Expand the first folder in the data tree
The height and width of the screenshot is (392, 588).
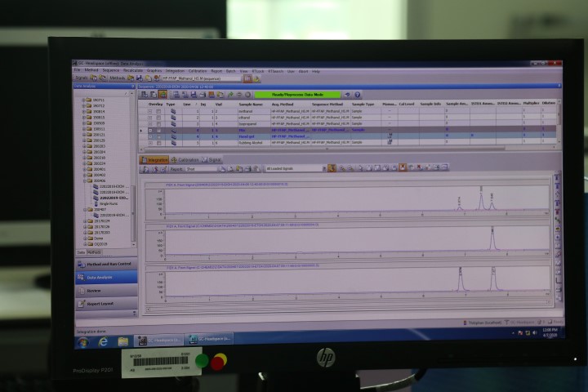pyautogui.click(x=85, y=100)
